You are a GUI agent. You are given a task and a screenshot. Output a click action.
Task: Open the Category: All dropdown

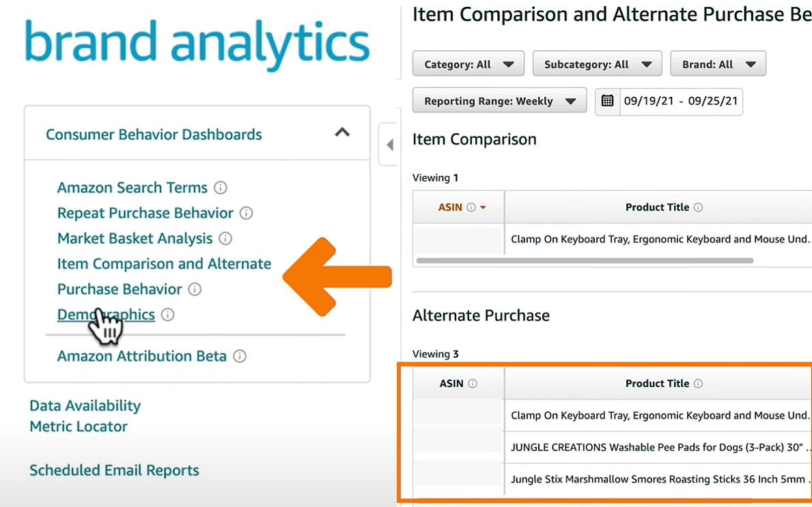coord(468,64)
